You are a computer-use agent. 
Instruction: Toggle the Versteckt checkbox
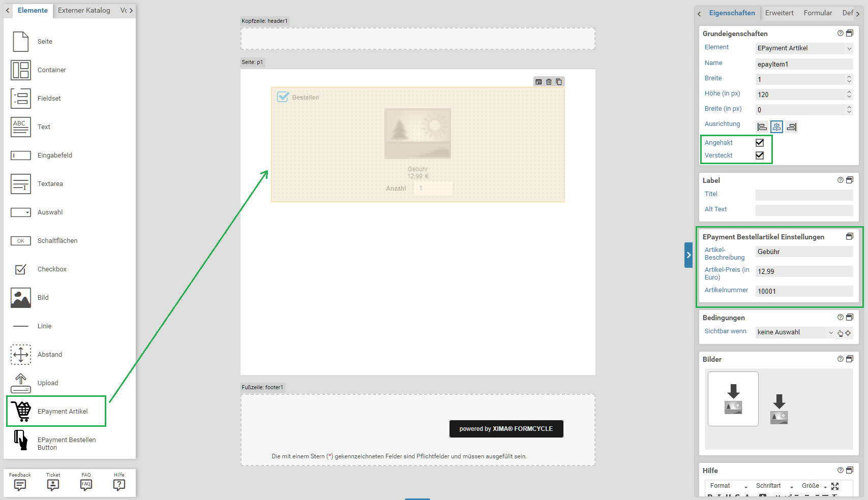pos(760,155)
